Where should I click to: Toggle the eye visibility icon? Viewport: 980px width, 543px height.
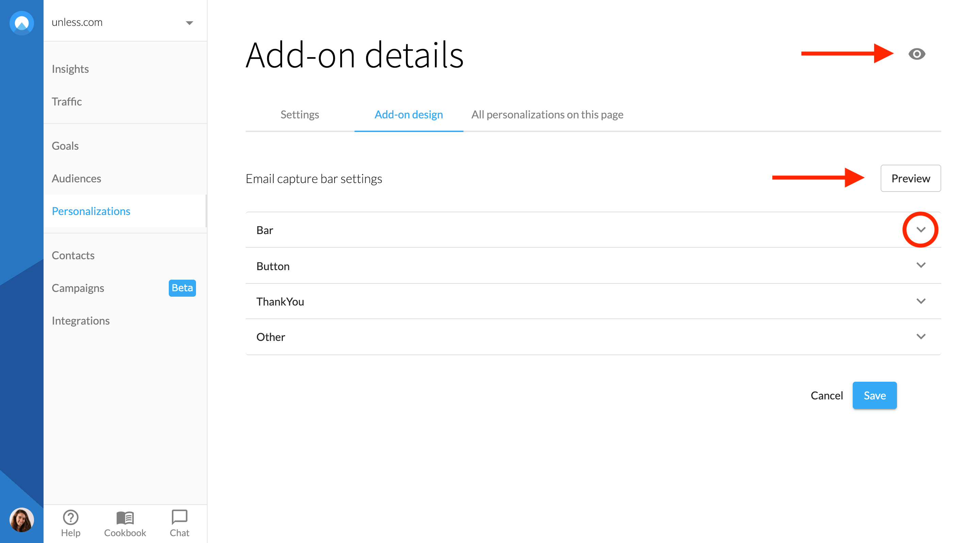point(916,54)
